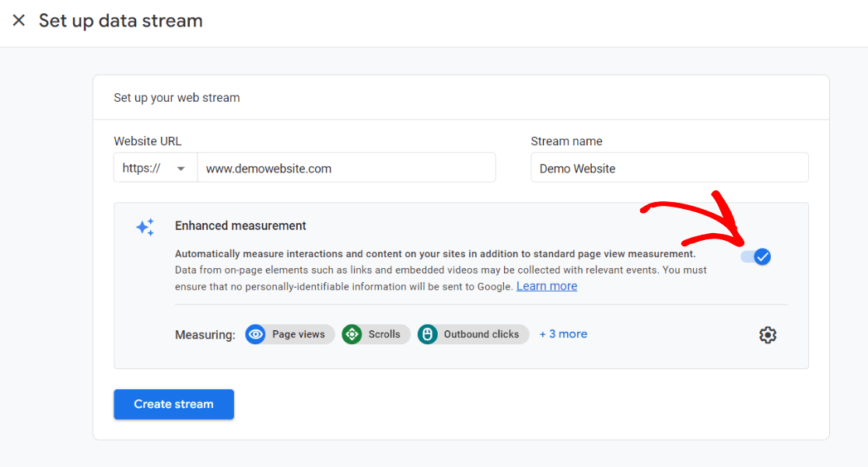Click the Set up data stream header
Viewport: 868px width, 467px height.
121,21
